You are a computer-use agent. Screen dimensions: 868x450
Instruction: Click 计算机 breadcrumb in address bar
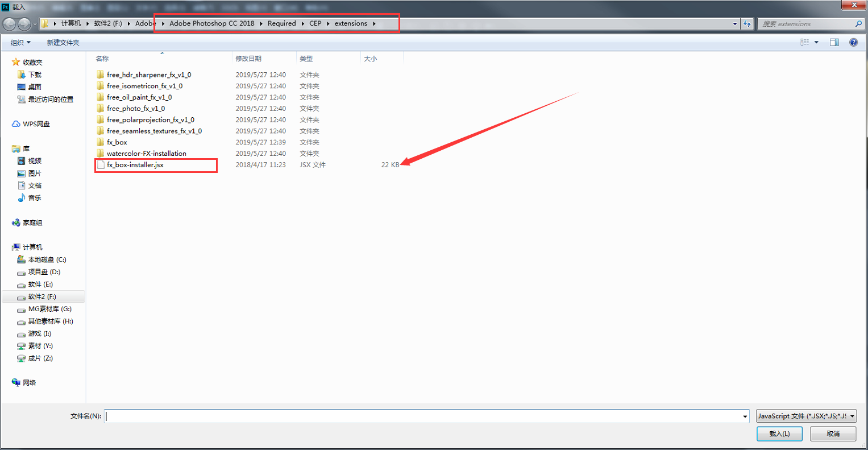pos(71,23)
